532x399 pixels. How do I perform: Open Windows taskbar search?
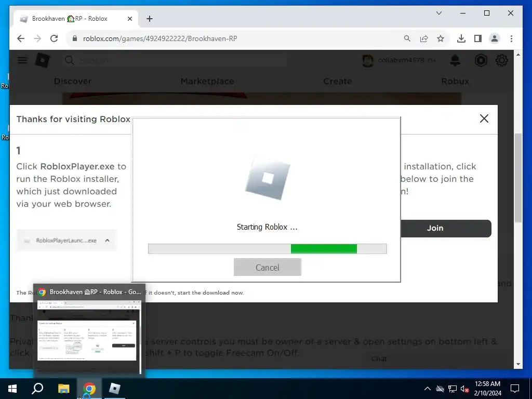tap(37, 389)
